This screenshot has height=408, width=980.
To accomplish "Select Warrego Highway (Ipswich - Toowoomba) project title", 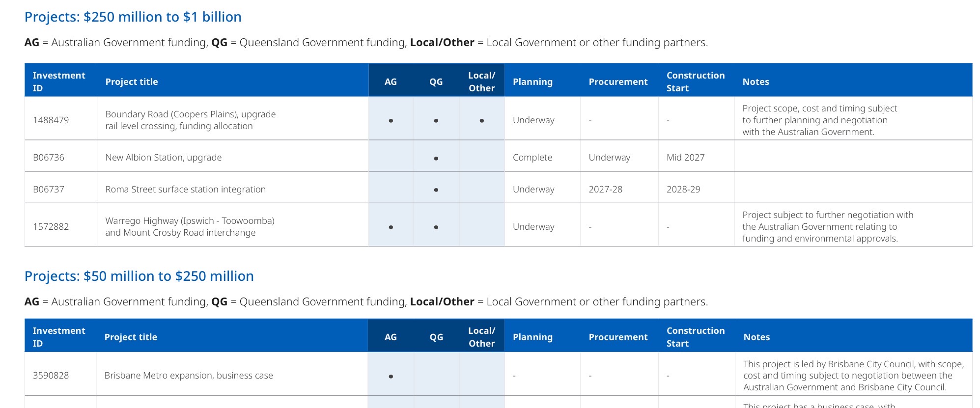I will [190, 227].
